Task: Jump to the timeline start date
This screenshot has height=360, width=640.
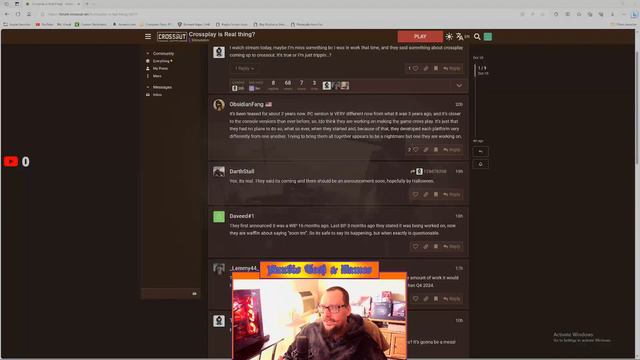Action: click(478, 58)
